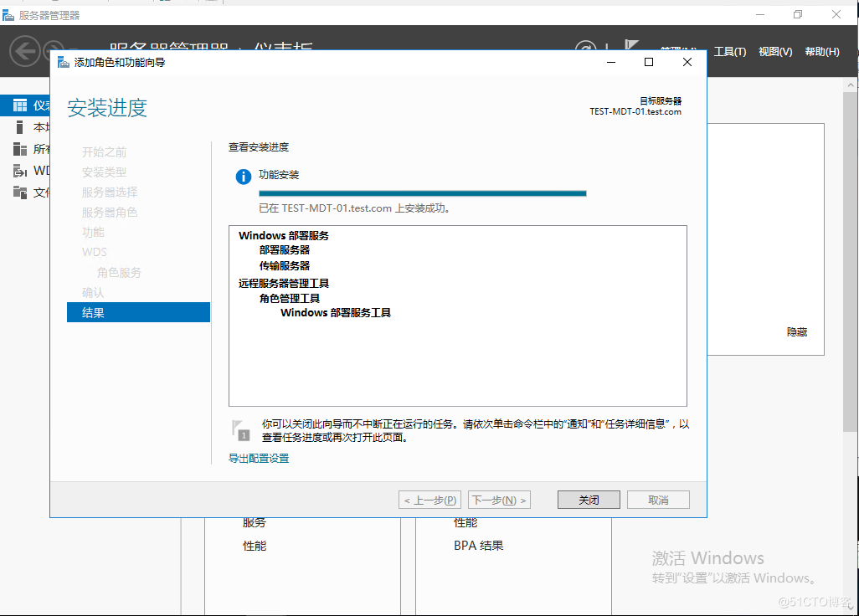Click the 上一步(P) button

430,500
